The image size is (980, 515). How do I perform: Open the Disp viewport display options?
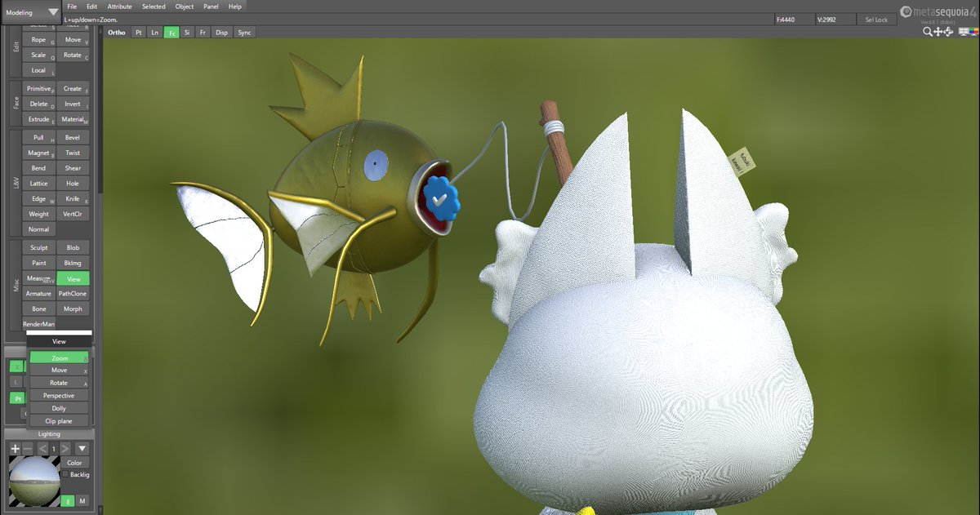(x=222, y=33)
